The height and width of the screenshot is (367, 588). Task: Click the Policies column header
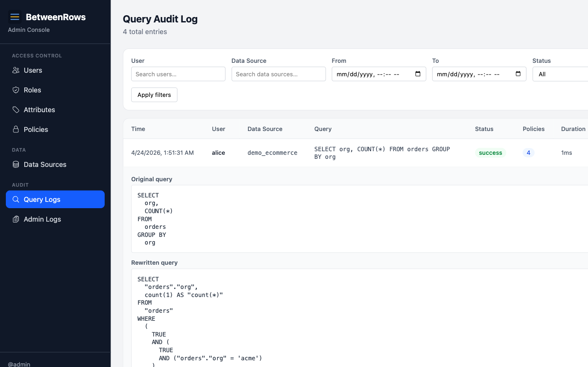click(x=534, y=129)
